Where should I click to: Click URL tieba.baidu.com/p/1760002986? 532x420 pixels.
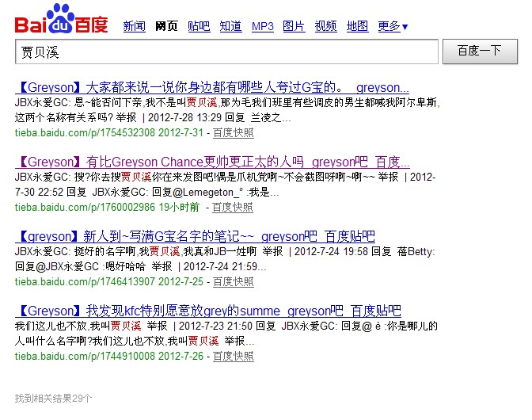coord(85,207)
